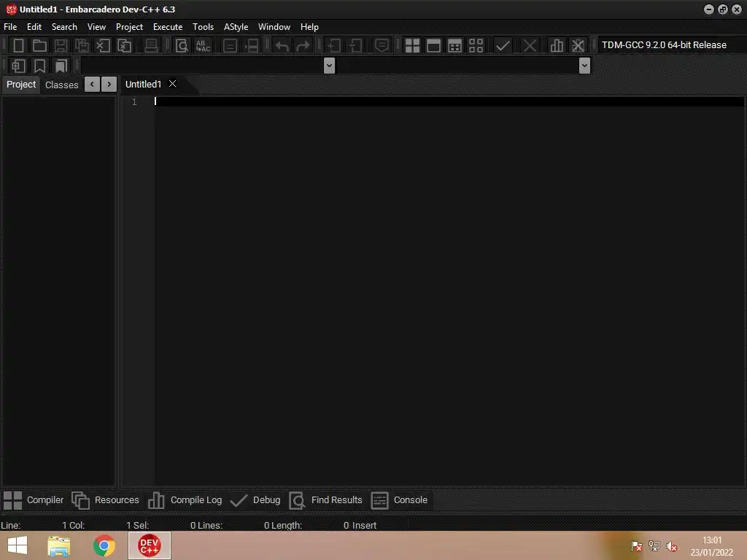The width and height of the screenshot is (747, 560).
Task: Click the Debug checkmark toolbar icon
Action: pyautogui.click(x=503, y=46)
